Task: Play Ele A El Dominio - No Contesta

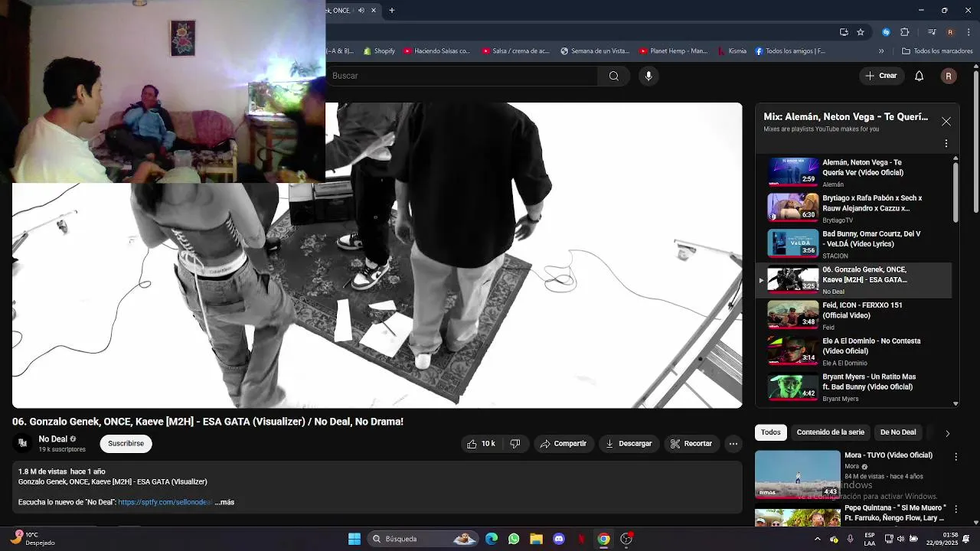Action: (x=853, y=351)
